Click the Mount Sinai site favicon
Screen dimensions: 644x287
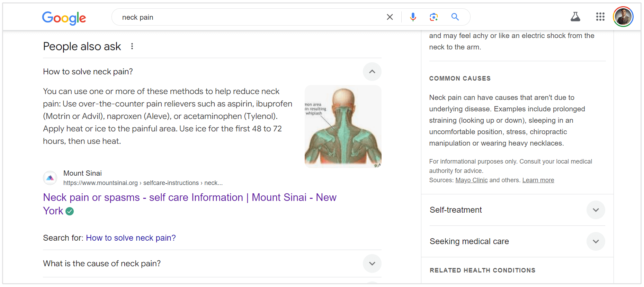[50, 178]
